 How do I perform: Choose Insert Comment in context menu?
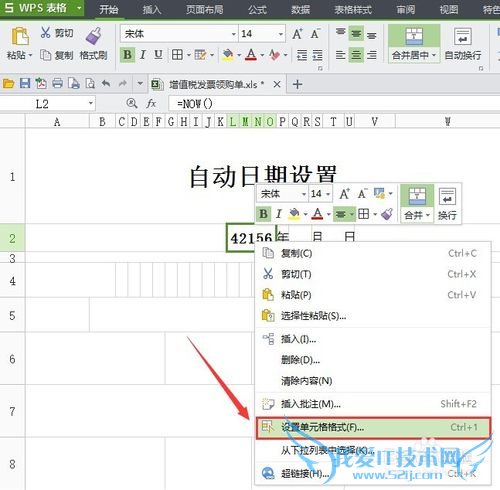tap(373, 404)
